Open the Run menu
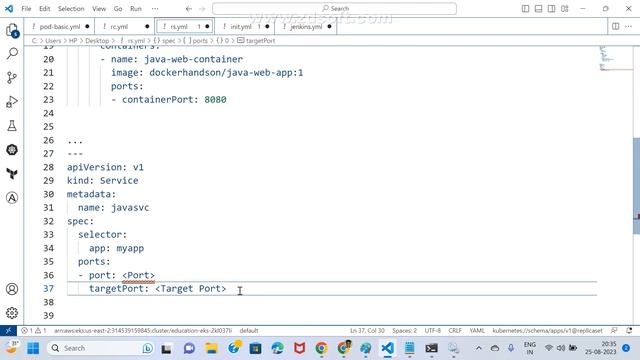This screenshot has height=360, width=640. point(136,9)
